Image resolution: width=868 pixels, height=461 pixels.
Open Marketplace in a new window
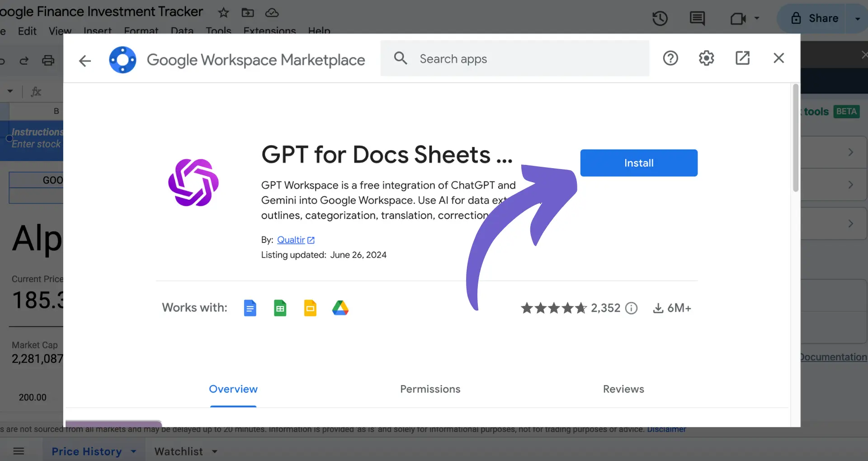(742, 58)
